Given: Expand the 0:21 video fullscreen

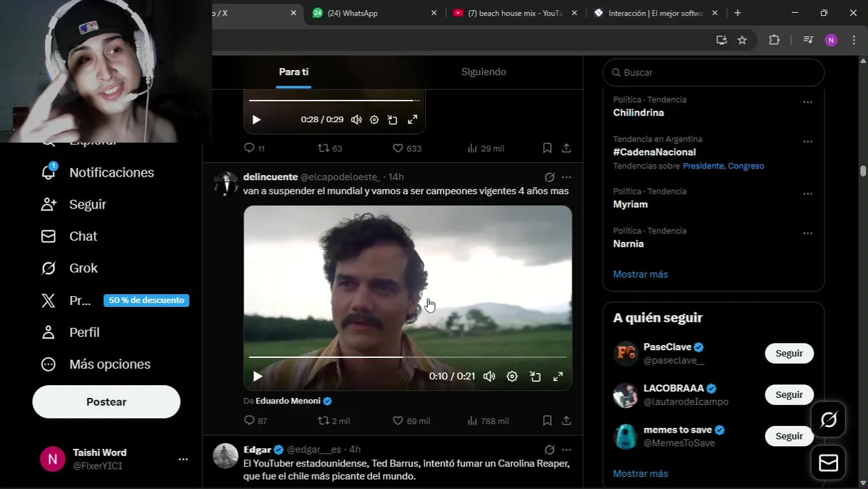Looking at the screenshot, I should coord(558,376).
